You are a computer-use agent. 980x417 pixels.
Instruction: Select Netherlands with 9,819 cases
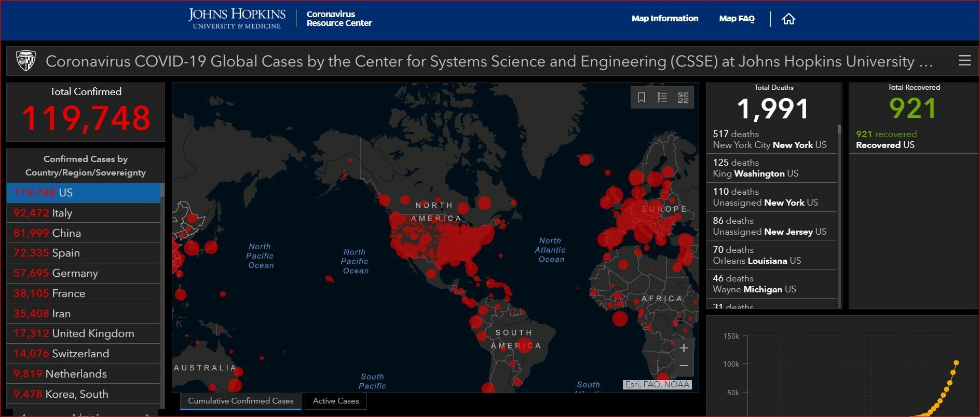pos(84,374)
